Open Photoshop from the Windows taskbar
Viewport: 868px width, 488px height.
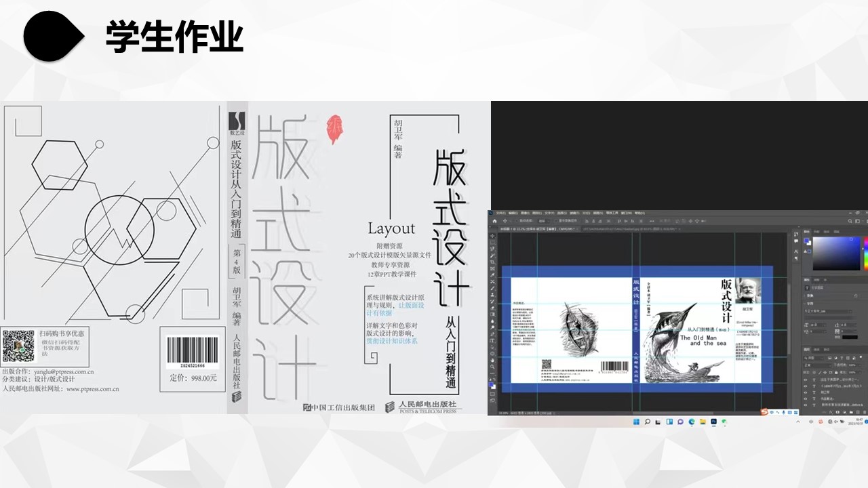click(x=713, y=422)
